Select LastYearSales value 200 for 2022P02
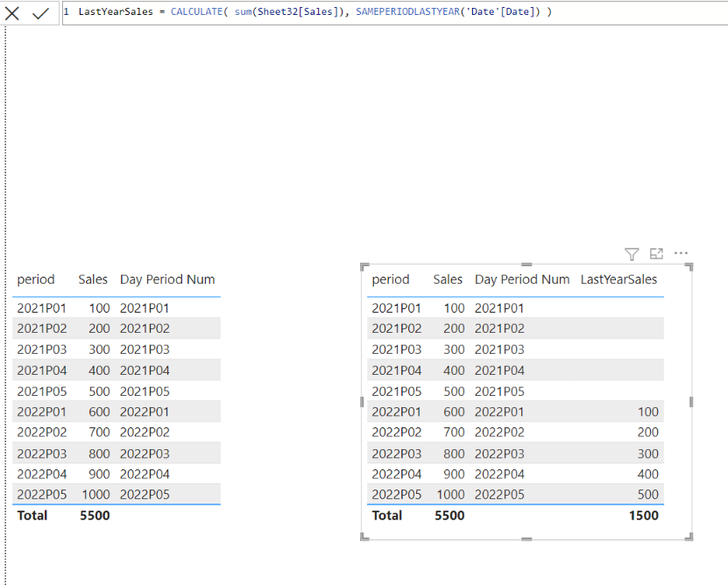Screen dimensions: 728x585 pyautogui.click(x=647, y=433)
